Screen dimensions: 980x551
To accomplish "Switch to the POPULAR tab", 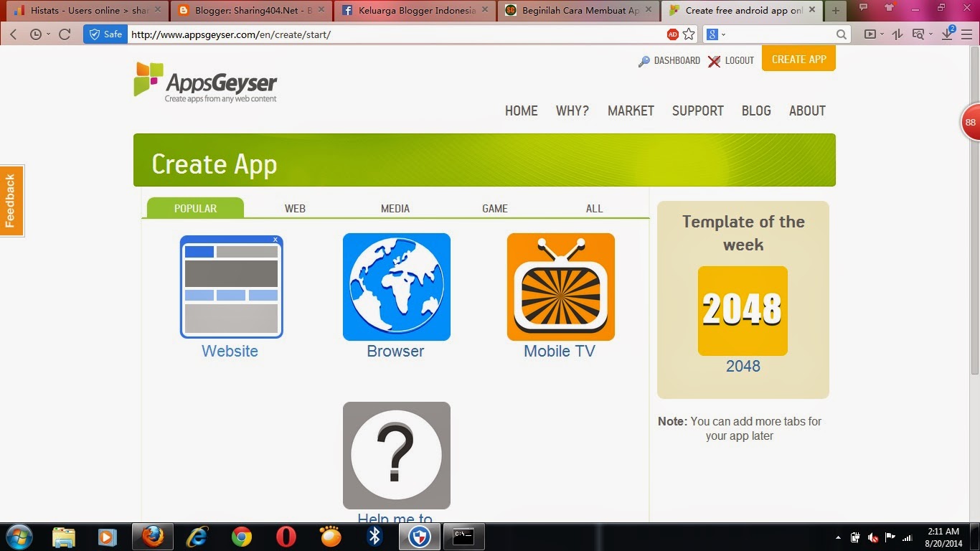I will point(195,208).
